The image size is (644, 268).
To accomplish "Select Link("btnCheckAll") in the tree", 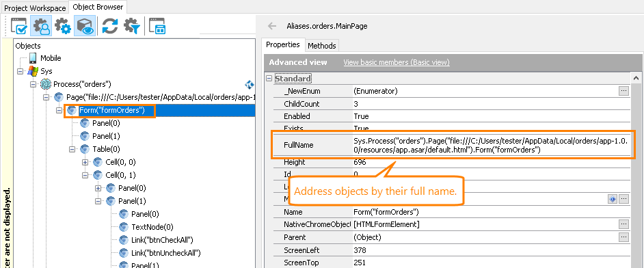I will pyautogui.click(x=162, y=240).
